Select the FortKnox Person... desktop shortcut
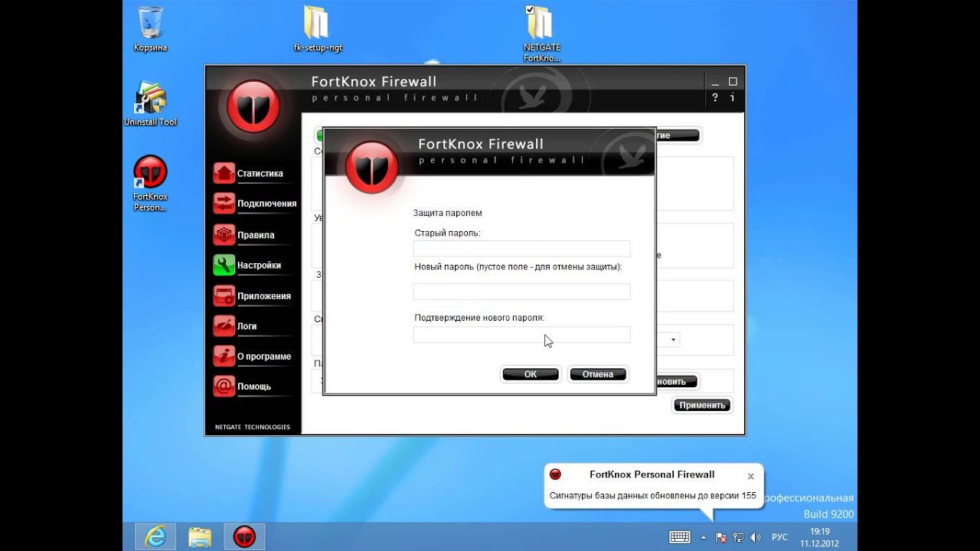Screen dimensions: 980x551 [x=150, y=184]
